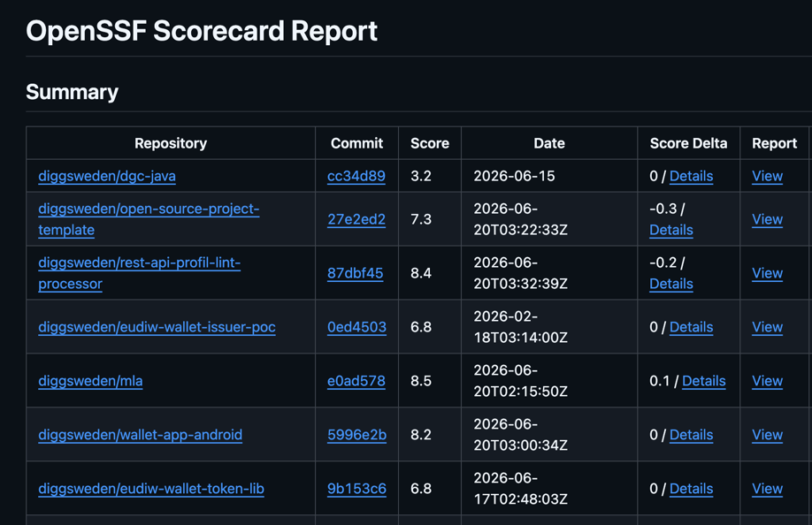
Task: Open Details link in eudiw-wallet-issuer-poc row
Action: (x=692, y=327)
